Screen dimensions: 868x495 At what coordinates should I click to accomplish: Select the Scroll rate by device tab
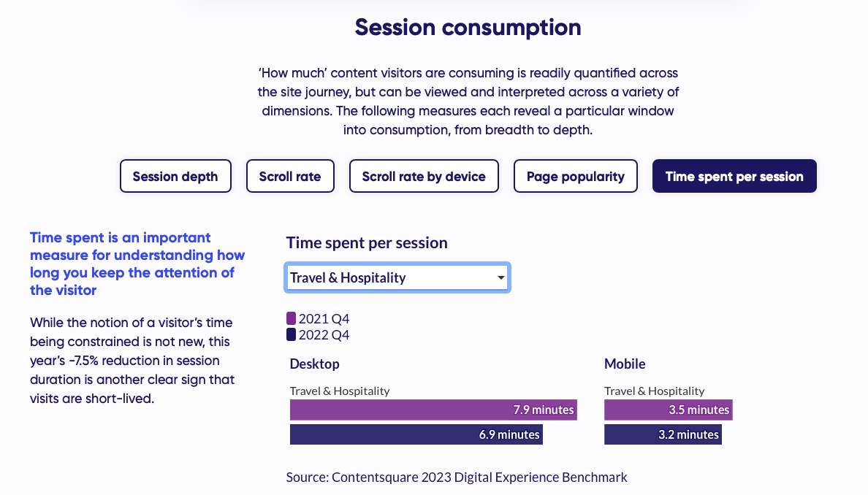pos(424,176)
